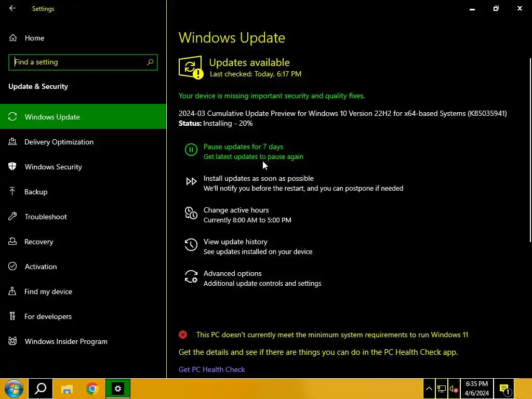The height and width of the screenshot is (399, 532).
Task: Click the Recovery icon in sidebar
Action: 12,241
